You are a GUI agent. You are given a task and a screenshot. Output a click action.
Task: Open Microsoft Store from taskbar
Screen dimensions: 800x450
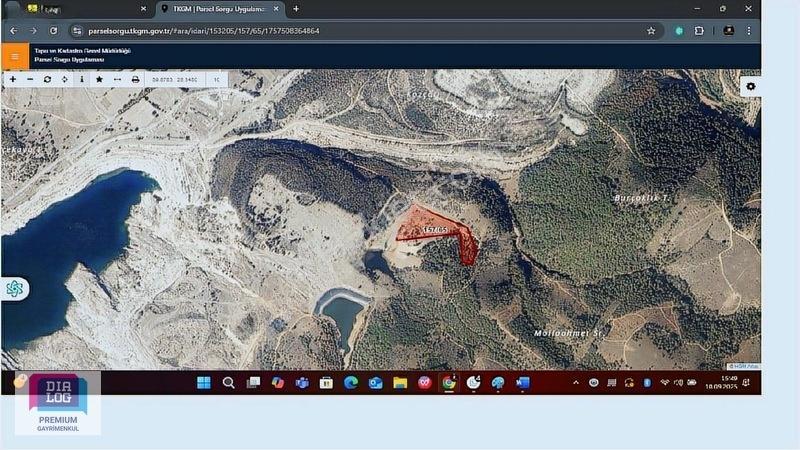click(x=327, y=383)
